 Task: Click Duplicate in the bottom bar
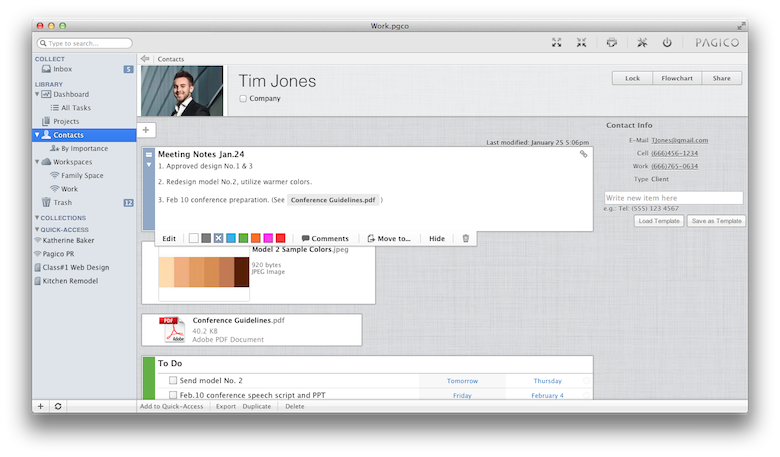(257, 406)
